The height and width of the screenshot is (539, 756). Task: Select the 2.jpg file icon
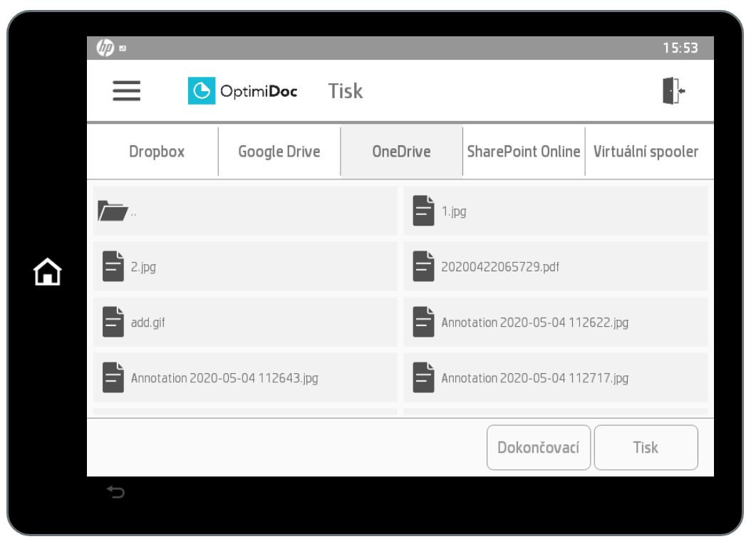[113, 266]
